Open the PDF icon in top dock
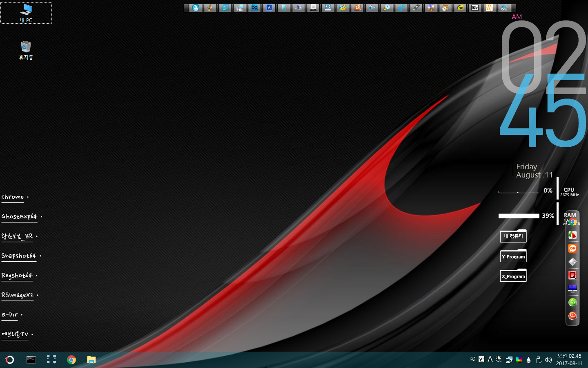 (x=460, y=8)
